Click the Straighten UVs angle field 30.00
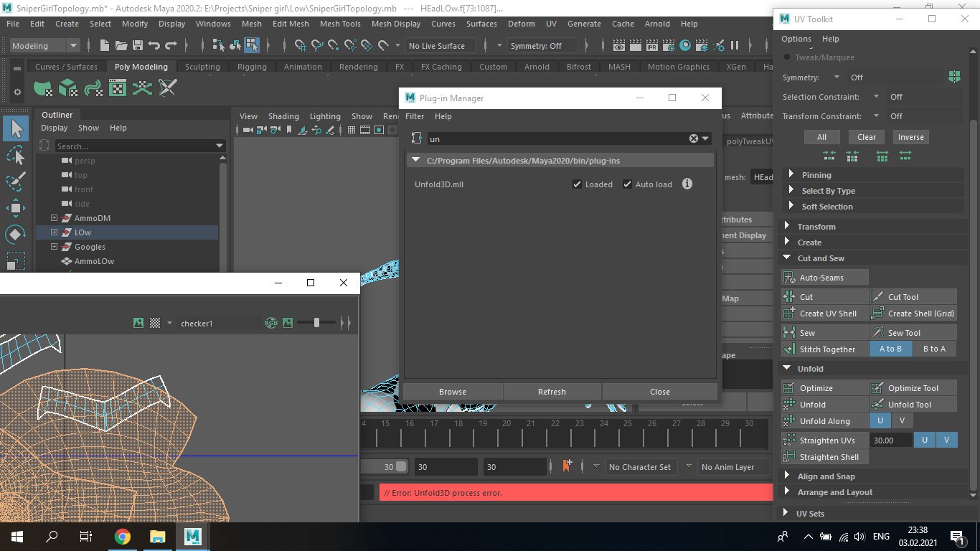This screenshot has height=551, width=980. pos(891,441)
